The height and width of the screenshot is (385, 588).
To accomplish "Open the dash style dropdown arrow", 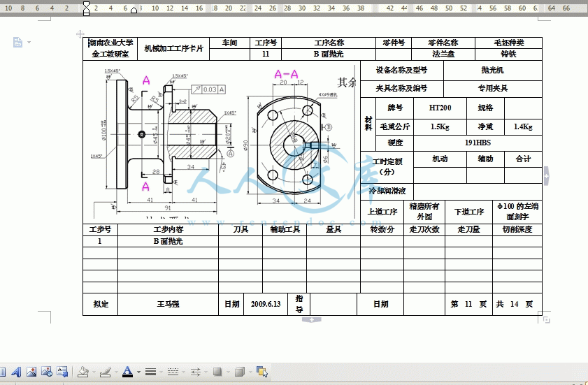I will point(183,372).
